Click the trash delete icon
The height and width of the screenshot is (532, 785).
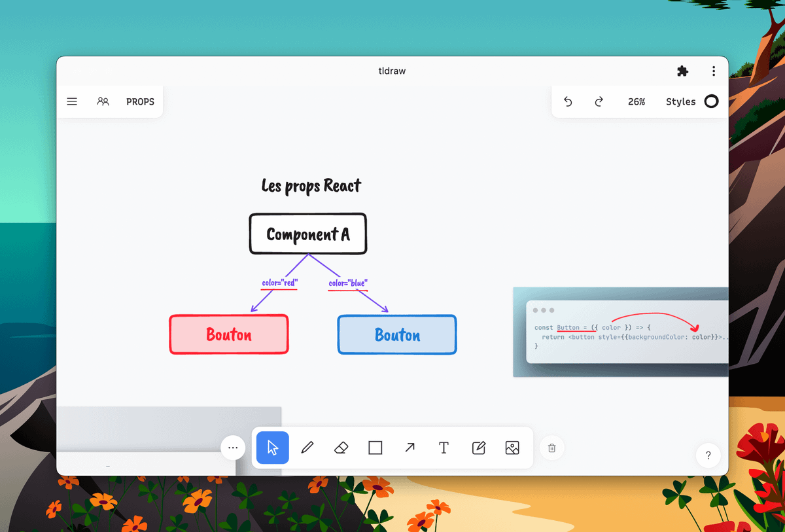pyautogui.click(x=551, y=448)
